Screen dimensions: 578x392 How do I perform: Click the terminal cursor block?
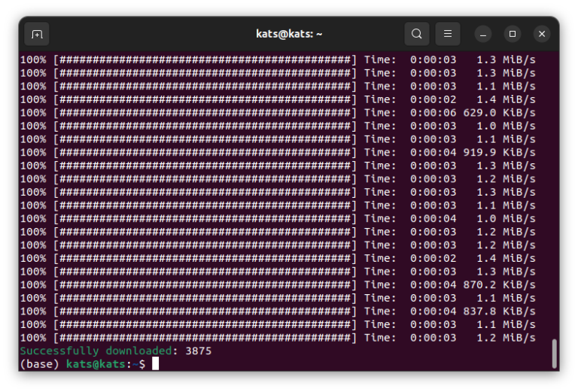[155, 364]
